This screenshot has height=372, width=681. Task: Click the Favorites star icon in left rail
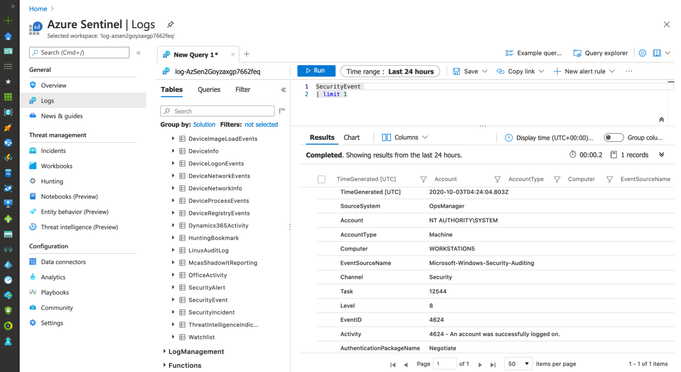click(8, 82)
